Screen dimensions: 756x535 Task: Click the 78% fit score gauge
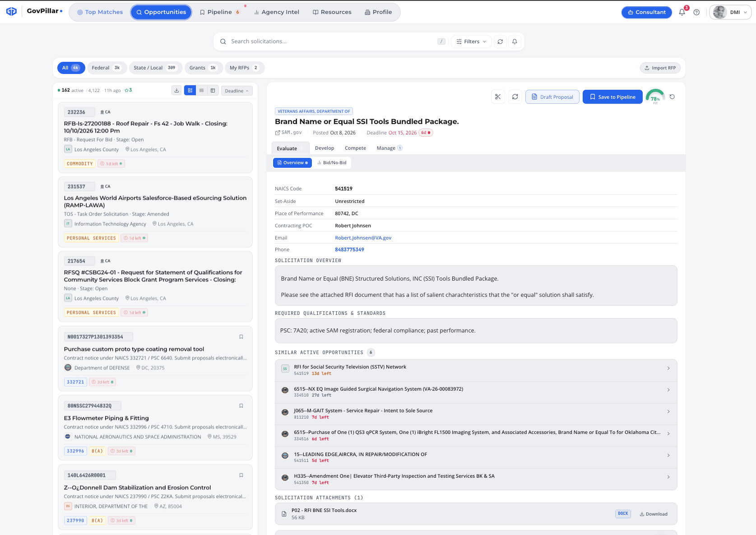pyautogui.click(x=655, y=97)
